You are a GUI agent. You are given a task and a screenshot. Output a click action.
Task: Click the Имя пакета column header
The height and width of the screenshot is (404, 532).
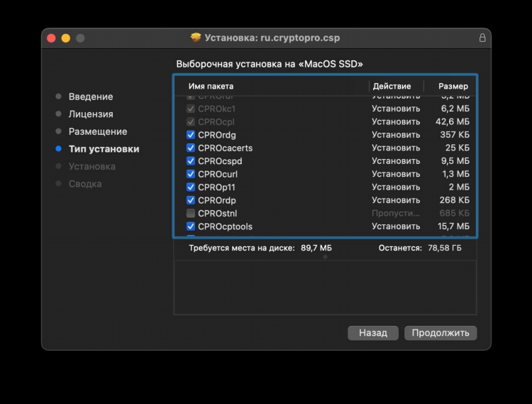click(x=211, y=86)
